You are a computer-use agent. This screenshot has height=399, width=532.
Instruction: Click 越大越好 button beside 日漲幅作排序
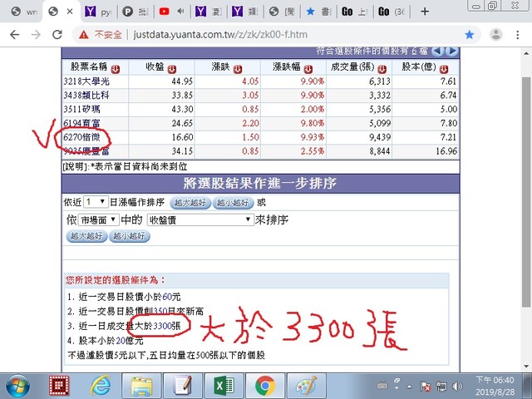pos(189,202)
